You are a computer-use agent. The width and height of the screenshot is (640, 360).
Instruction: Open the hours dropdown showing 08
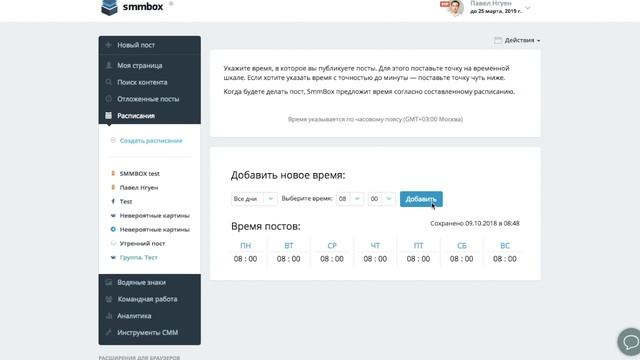point(350,199)
